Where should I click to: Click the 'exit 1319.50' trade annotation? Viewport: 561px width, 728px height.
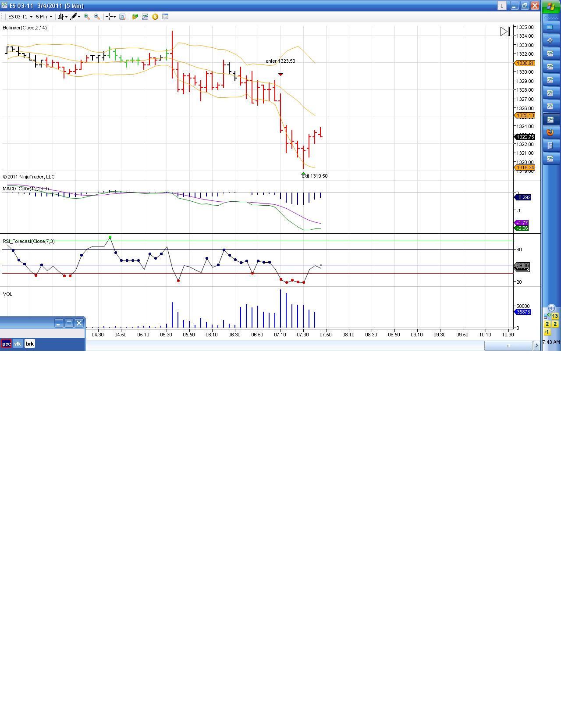315,176
